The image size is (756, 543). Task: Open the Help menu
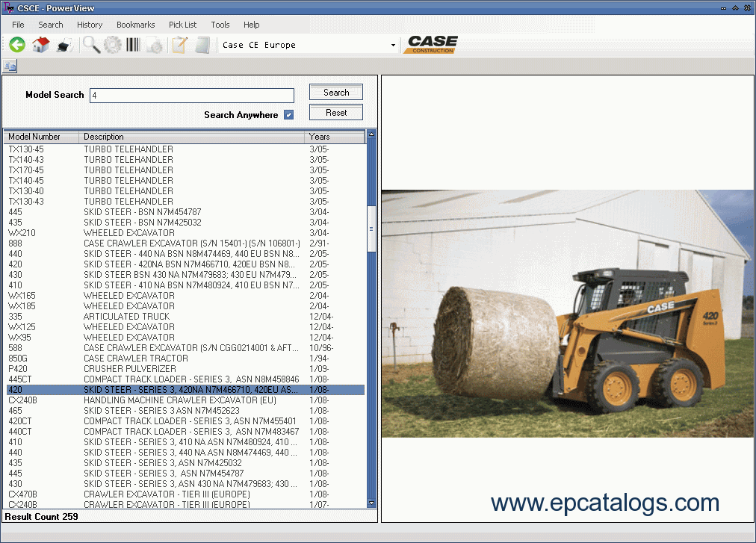(x=251, y=25)
